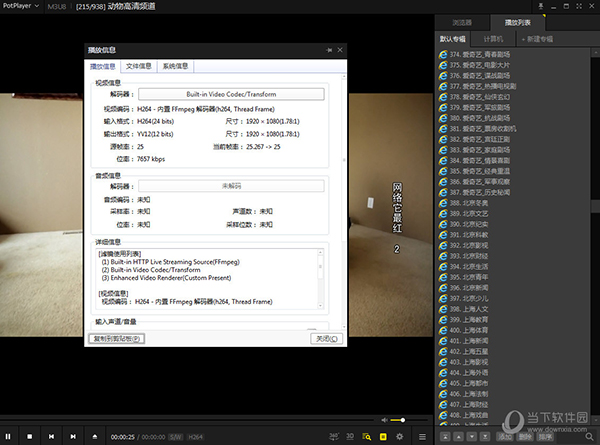Open the PotPlayer main menu dropdown

click(21, 6)
